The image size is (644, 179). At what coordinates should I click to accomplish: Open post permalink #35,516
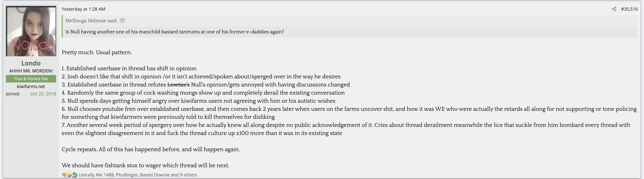[629, 9]
